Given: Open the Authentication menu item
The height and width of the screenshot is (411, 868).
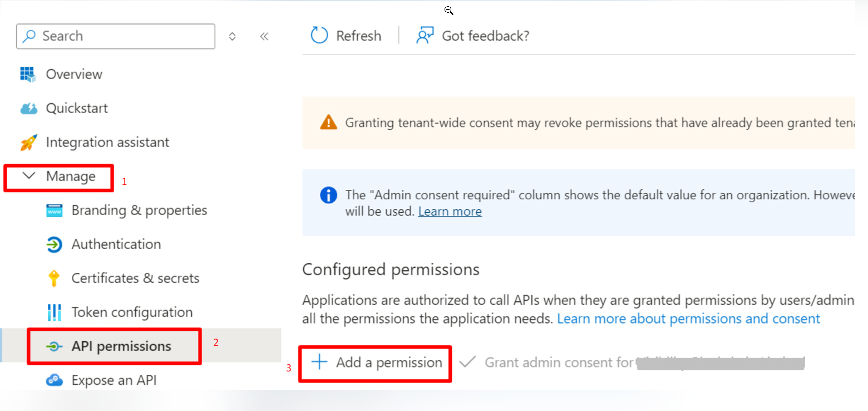Looking at the screenshot, I should click(x=116, y=244).
